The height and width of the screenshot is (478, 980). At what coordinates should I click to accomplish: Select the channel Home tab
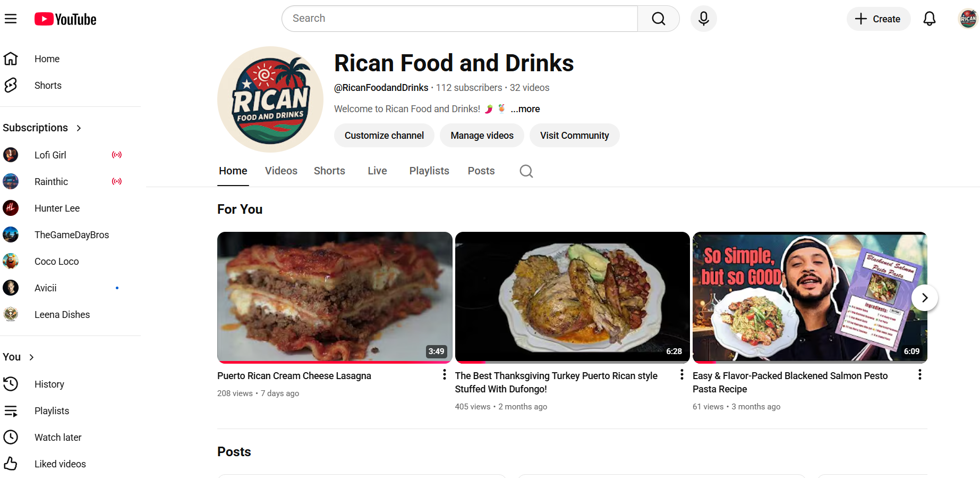click(x=233, y=171)
